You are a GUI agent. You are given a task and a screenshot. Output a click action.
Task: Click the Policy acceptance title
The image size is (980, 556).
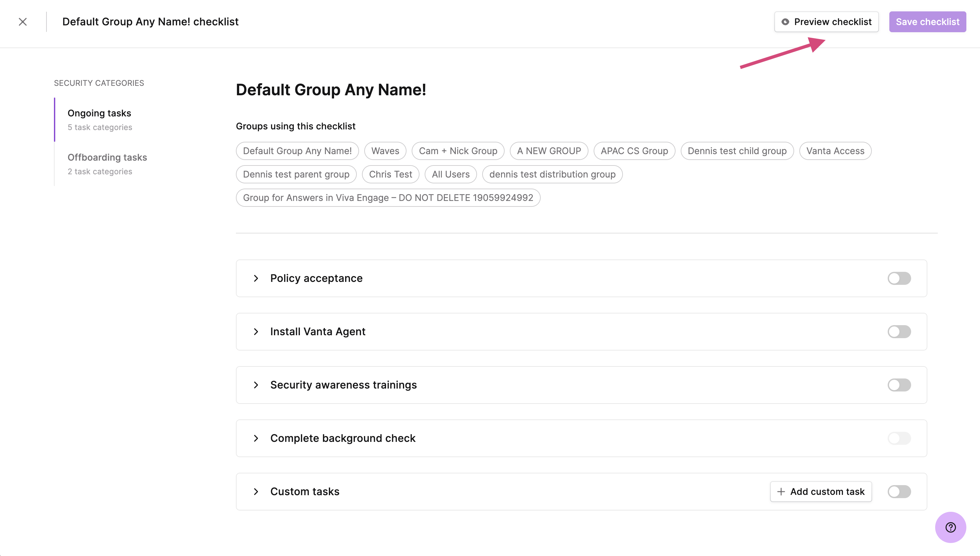316,278
